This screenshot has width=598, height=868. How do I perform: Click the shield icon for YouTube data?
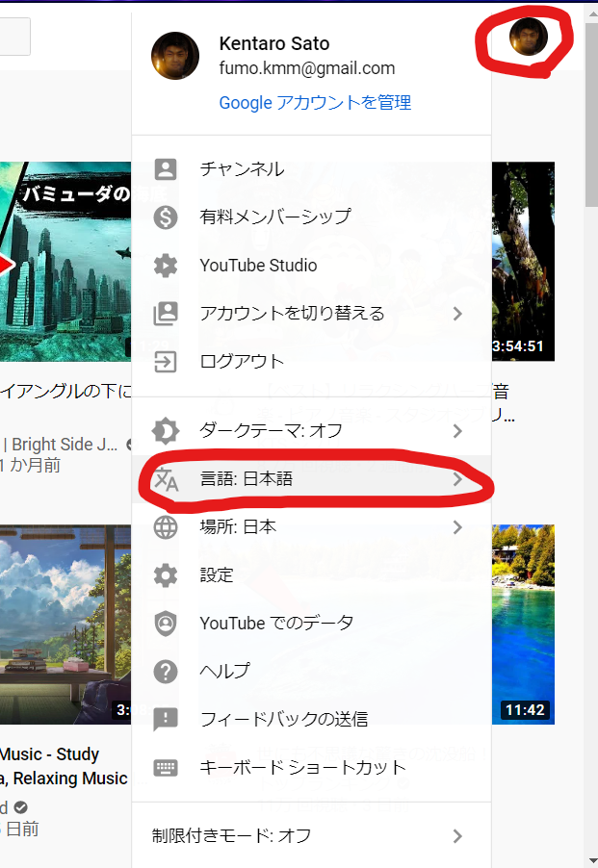coord(166,624)
